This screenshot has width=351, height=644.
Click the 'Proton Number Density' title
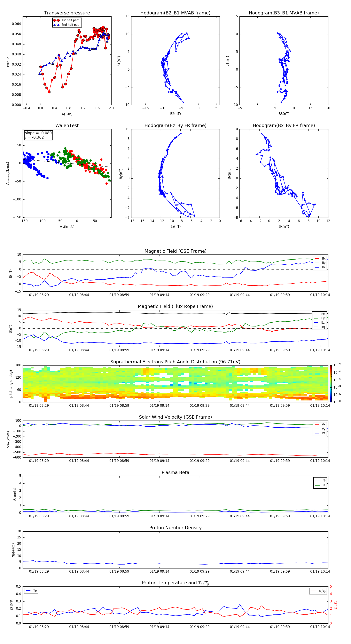tap(175, 528)
